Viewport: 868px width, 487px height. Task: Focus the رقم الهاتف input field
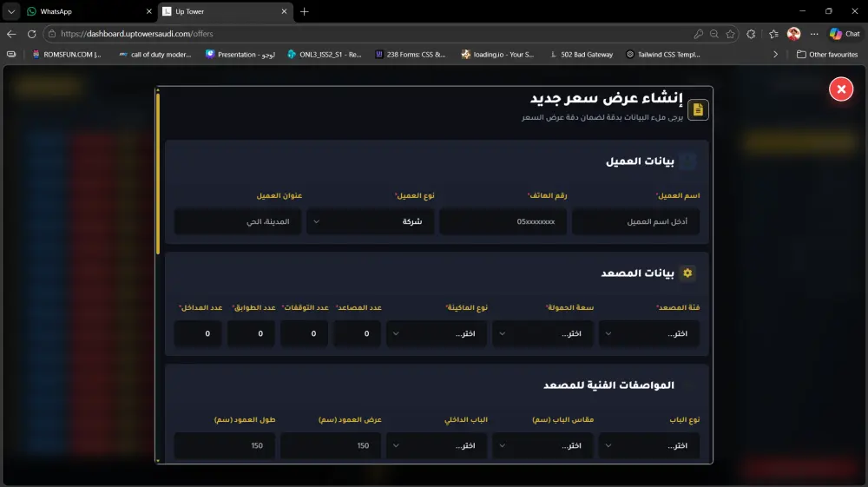(x=503, y=221)
